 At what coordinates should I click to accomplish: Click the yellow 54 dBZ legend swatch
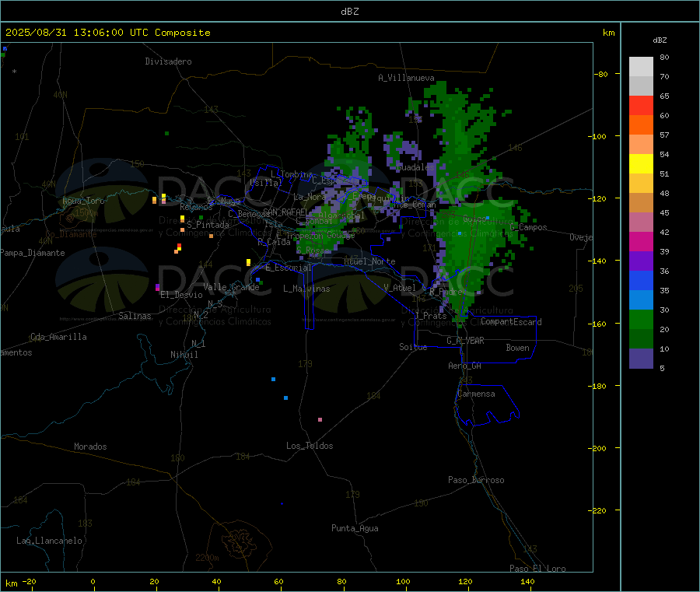(x=641, y=164)
